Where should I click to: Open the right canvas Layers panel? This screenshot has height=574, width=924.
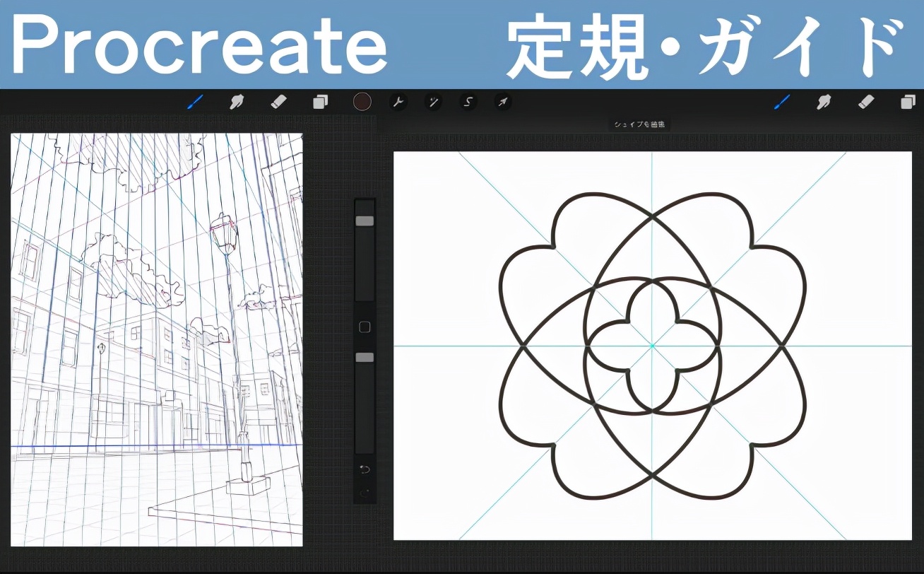point(908,101)
